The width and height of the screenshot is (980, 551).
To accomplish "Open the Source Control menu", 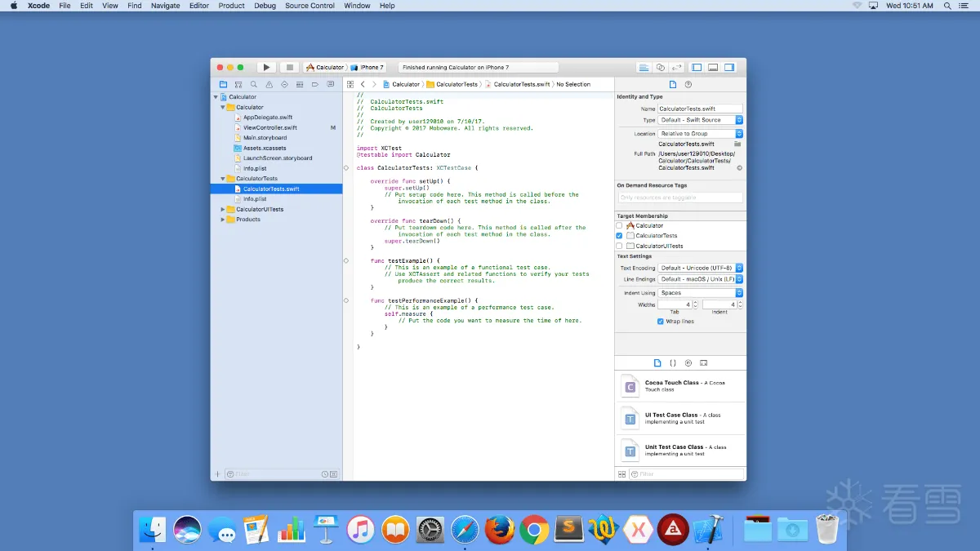I will pyautogui.click(x=310, y=6).
